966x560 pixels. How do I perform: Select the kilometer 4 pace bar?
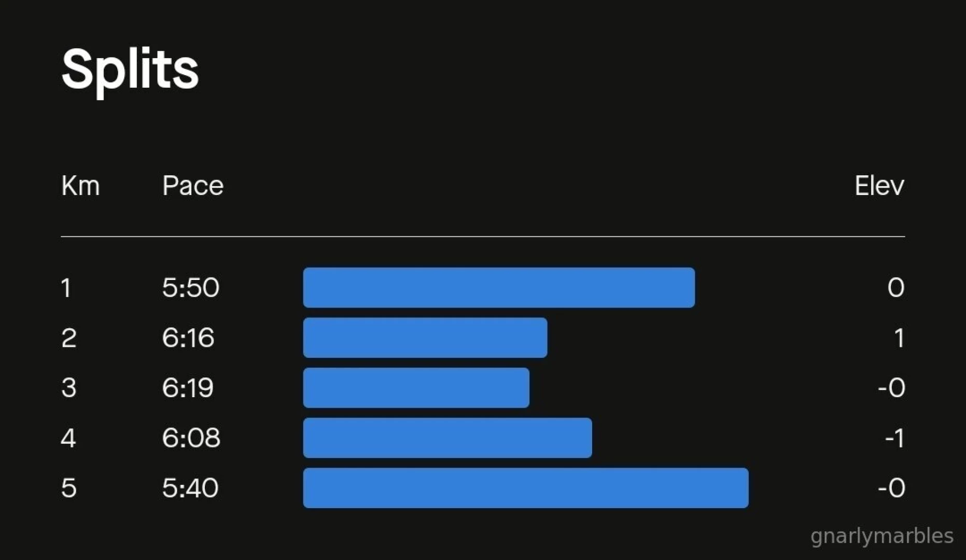pyautogui.click(x=447, y=438)
